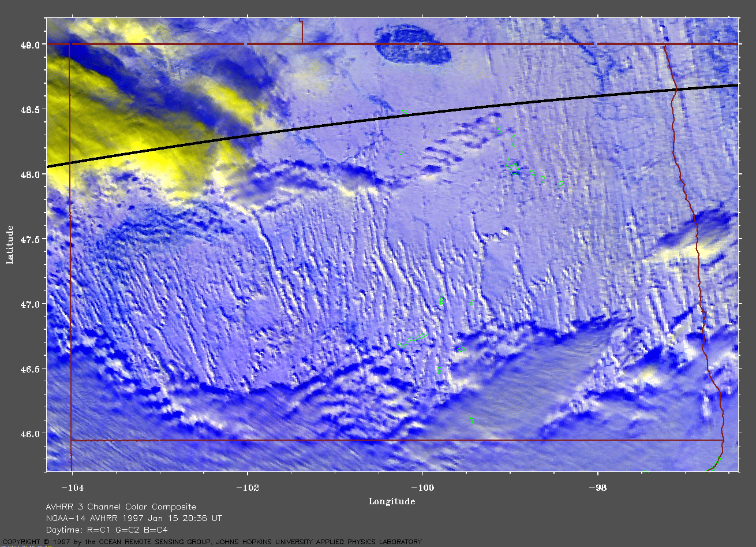The width and height of the screenshot is (756, 547).
Task: Click the 'AVHRR 3 Channel Color Composite' caption
Action: pos(121,507)
